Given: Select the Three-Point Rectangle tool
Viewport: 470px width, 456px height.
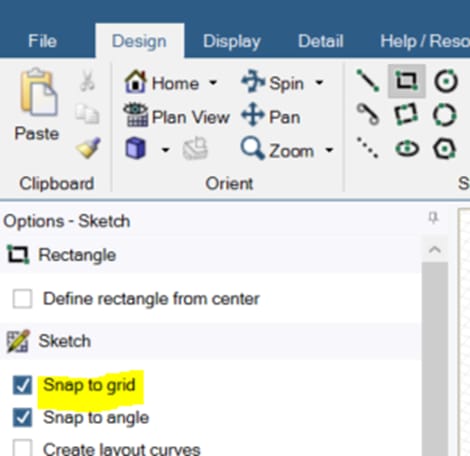Looking at the screenshot, I should [406, 114].
